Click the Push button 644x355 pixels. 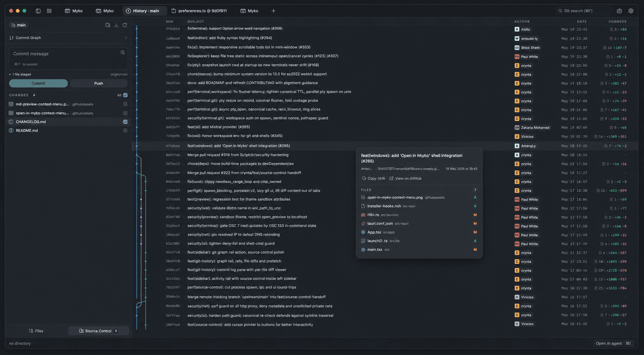[x=99, y=83]
